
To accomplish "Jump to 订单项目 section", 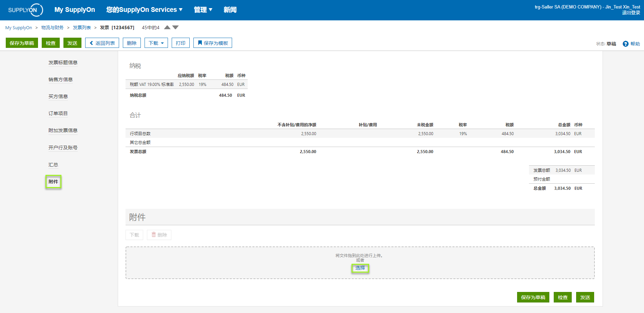I will point(58,113).
